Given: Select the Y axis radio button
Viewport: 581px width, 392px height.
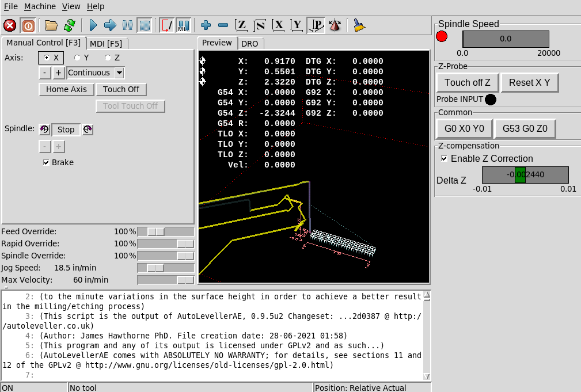Looking at the screenshot, I should [78, 58].
